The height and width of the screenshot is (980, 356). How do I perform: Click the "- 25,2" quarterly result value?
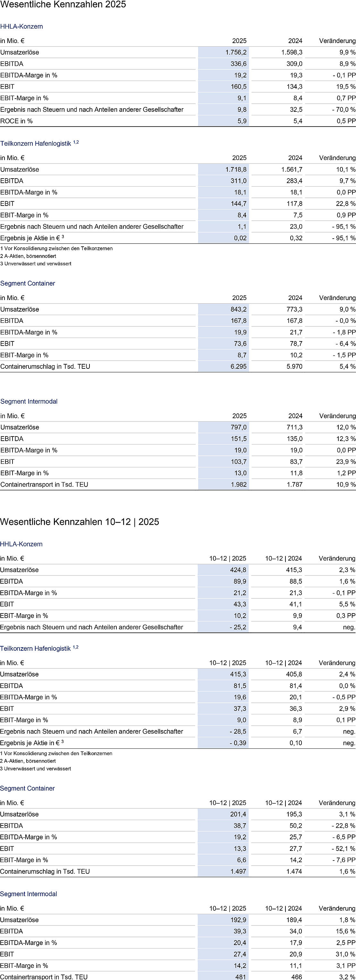[238, 627]
